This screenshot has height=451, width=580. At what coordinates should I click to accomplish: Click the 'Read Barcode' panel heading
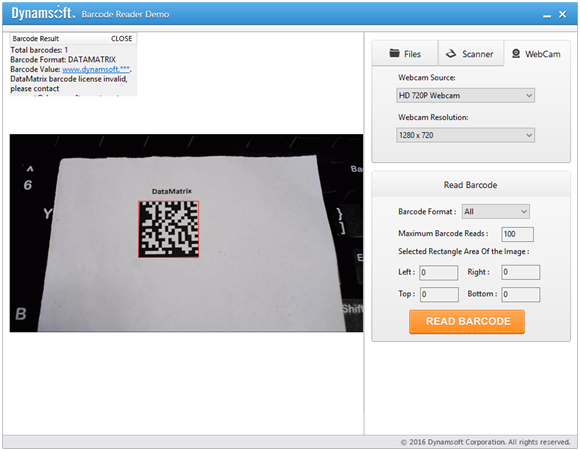471,185
